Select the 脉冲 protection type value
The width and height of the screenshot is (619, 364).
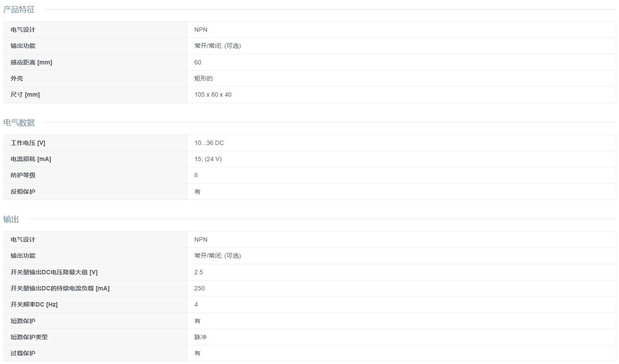(201, 337)
